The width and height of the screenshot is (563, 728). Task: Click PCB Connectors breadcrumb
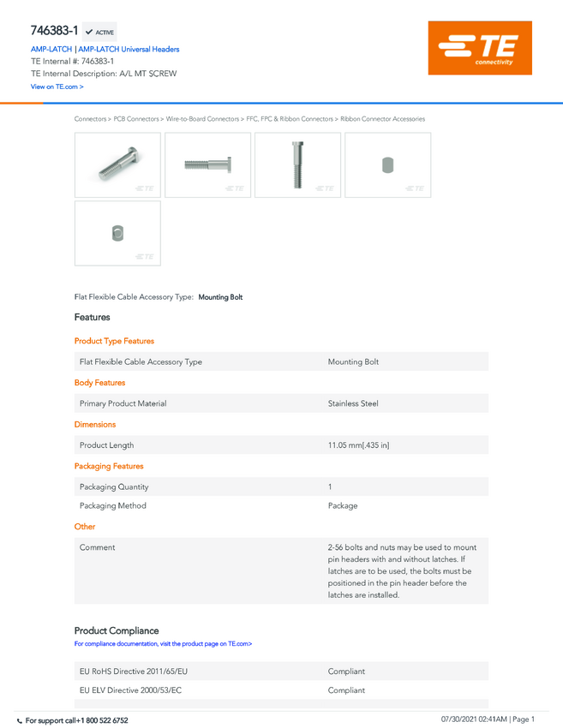coord(136,119)
